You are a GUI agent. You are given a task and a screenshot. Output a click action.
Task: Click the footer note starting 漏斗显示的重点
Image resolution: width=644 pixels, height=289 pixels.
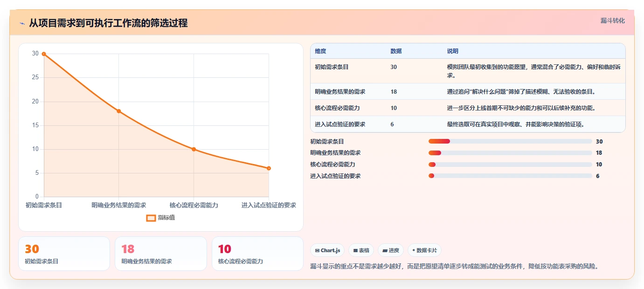[x=454, y=267]
